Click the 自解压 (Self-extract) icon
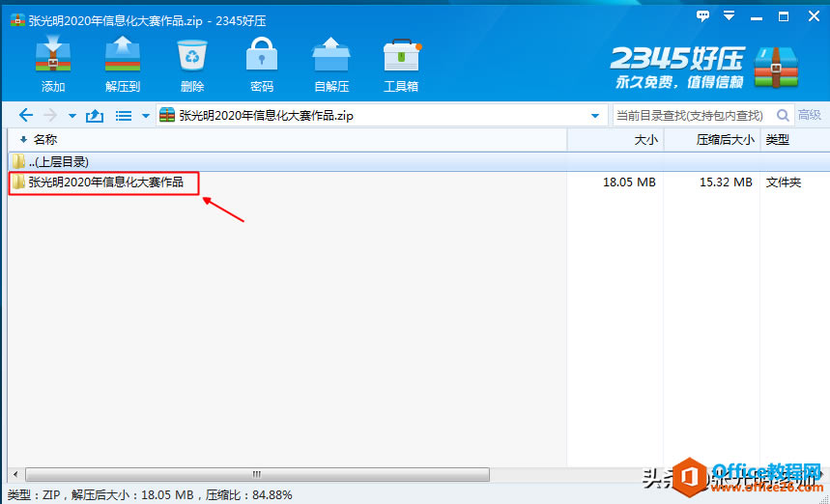The width and height of the screenshot is (830, 504). pyautogui.click(x=331, y=64)
